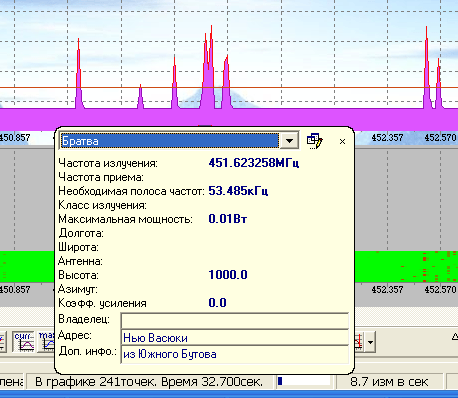Viewport: 458px width, 398px height.
Task: Click the copy-and-edit icon beside the Братва combo
Action: point(314,141)
